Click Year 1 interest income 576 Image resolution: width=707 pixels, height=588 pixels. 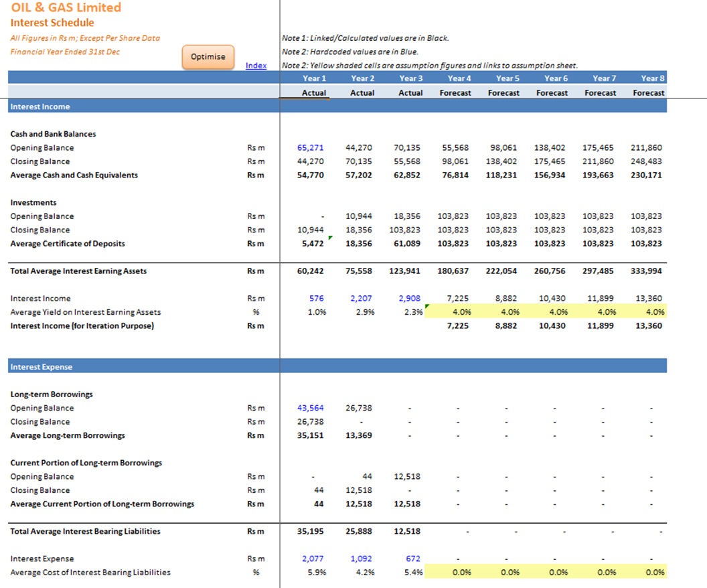pos(317,298)
